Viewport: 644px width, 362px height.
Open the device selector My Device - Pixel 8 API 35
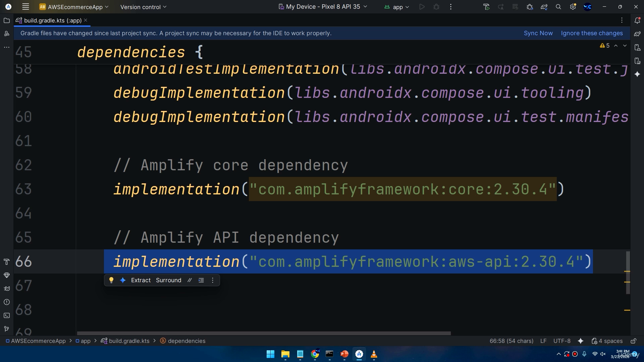coord(323,7)
